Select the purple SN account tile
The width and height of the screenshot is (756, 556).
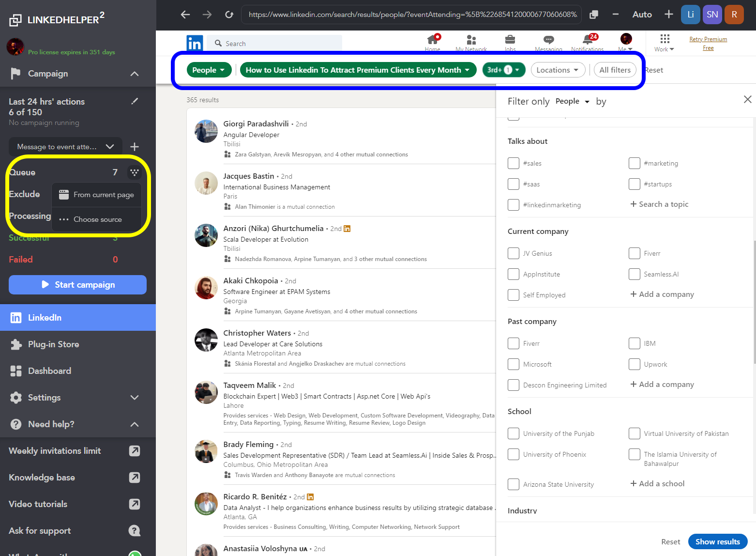point(712,15)
